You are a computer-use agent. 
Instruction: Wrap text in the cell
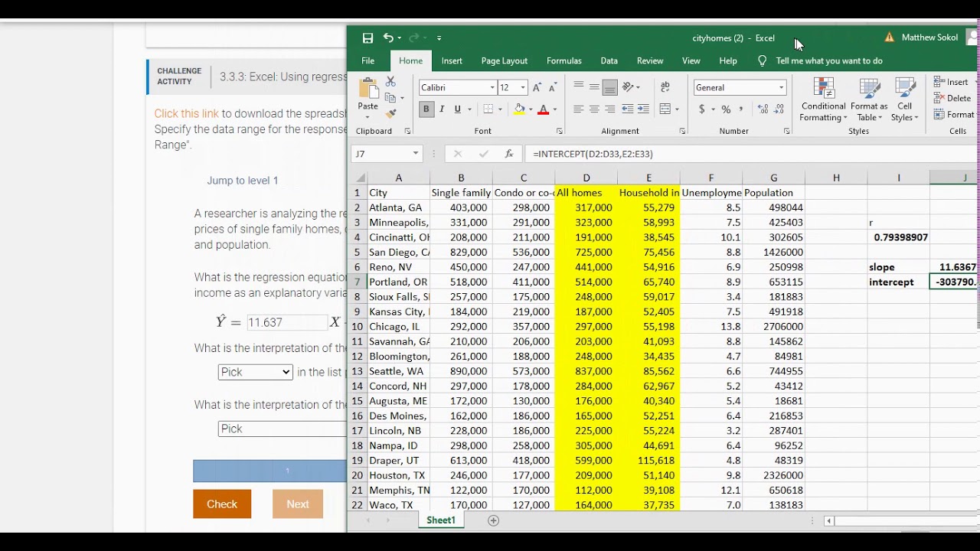(x=665, y=87)
